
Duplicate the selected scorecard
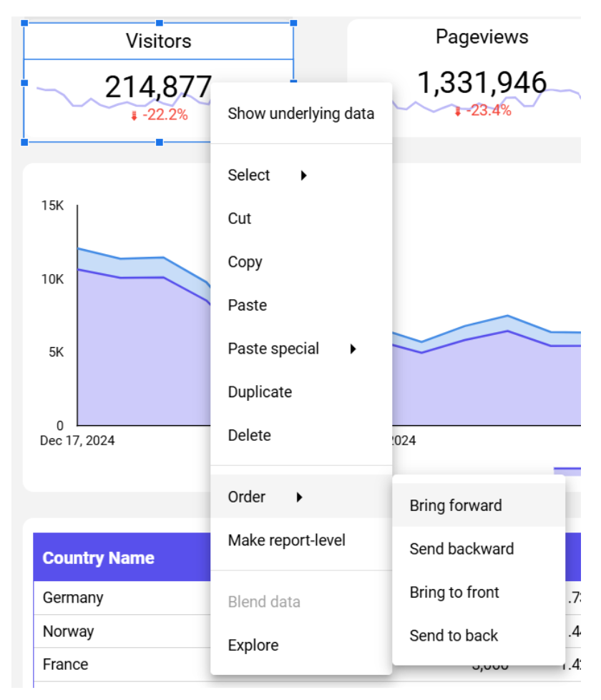pos(260,392)
